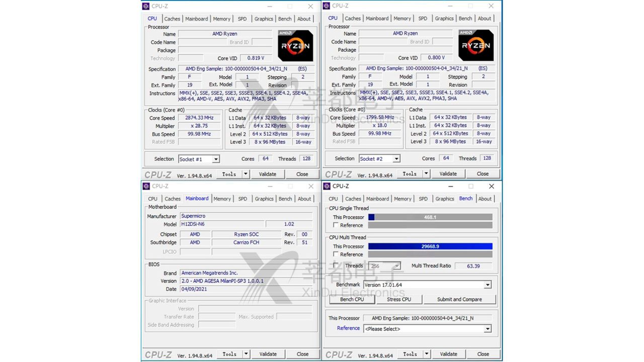Open Mainboard tab in Socket #2 window
Viewport: 644px width, 362px height.
pyautogui.click(x=377, y=18)
